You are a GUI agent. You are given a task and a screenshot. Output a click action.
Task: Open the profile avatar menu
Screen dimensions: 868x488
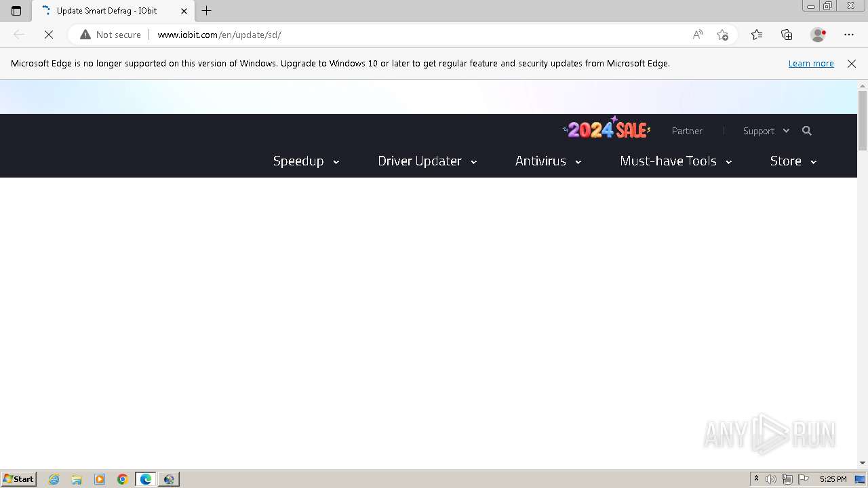818,35
